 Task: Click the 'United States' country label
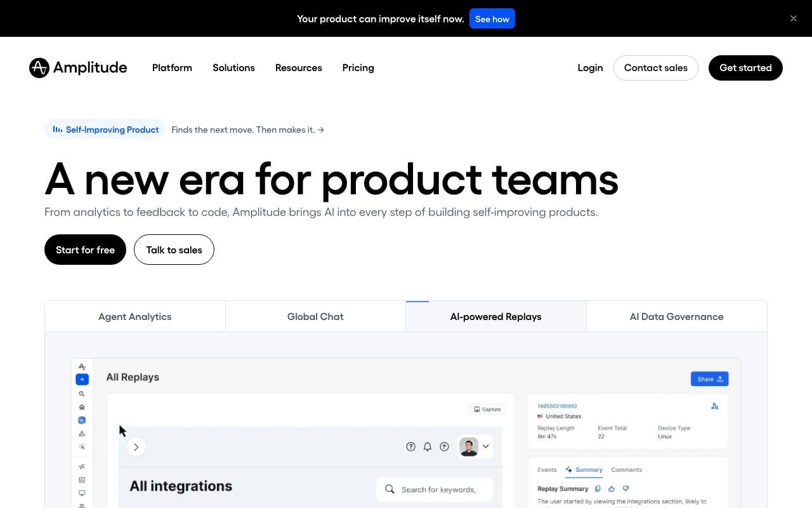click(563, 417)
